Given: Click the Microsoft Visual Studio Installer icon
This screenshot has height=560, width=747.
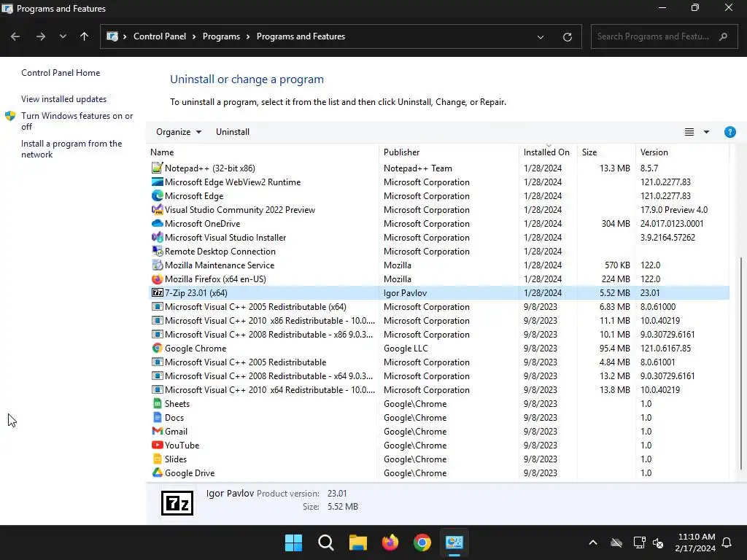Looking at the screenshot, I should 158,237.
